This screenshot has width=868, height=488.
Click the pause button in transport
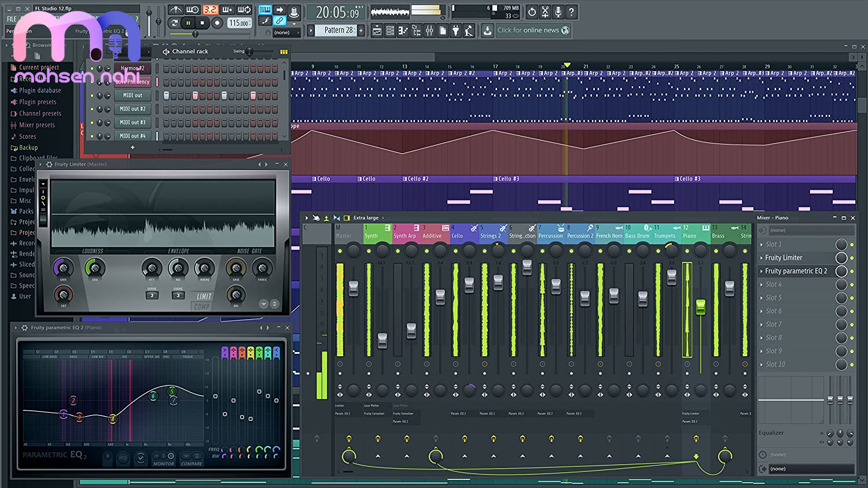point(188,23)
